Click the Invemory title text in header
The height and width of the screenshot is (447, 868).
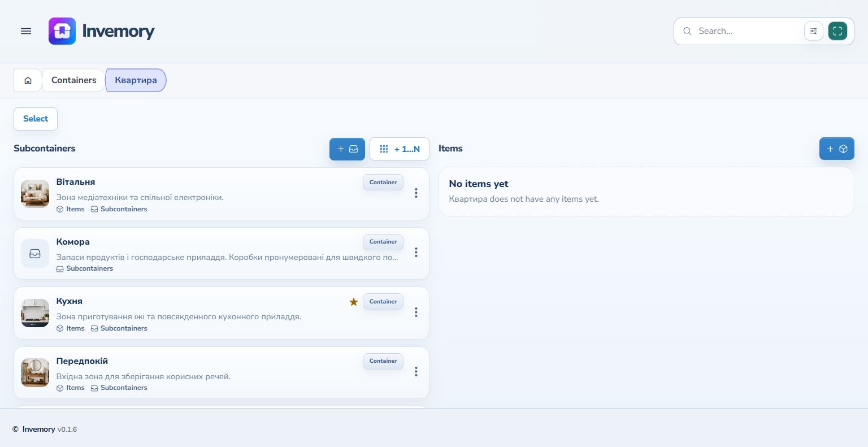click(118, 31)
